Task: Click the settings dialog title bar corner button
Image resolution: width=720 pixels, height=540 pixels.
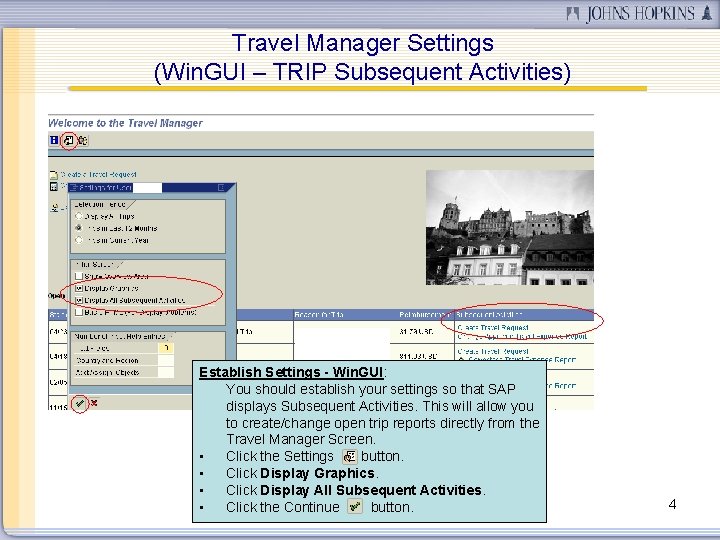Action: (221, 187)
